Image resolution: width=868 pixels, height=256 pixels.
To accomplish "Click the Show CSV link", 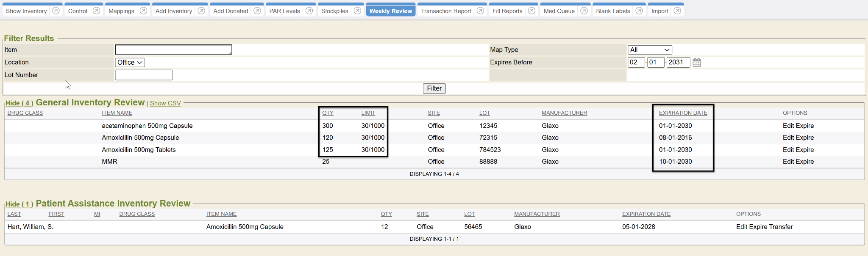I will (x=165, y=103).
